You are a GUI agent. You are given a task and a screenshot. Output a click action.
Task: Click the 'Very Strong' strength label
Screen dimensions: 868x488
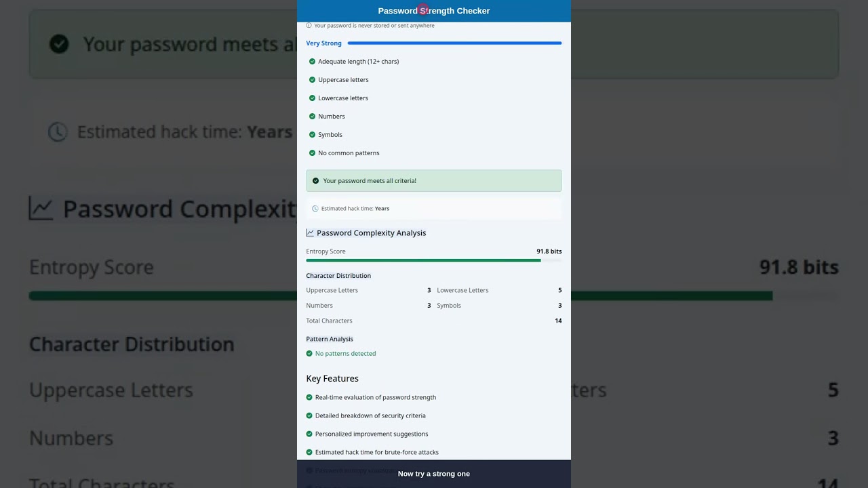point(323,43)
